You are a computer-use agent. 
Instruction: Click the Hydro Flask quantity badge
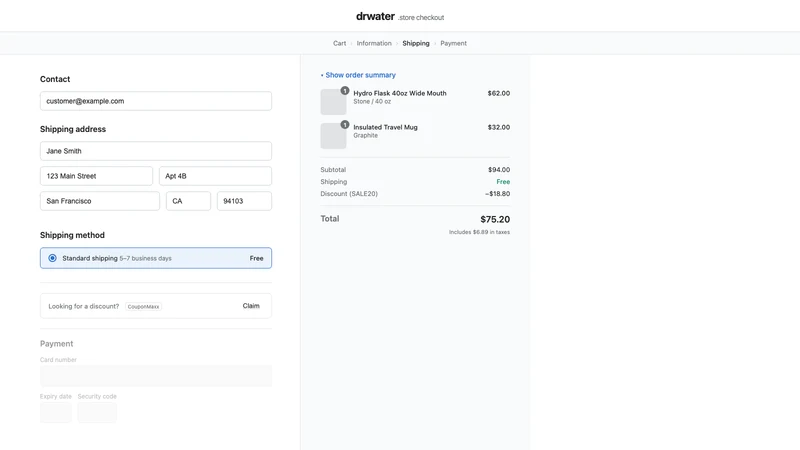point(345,90)
